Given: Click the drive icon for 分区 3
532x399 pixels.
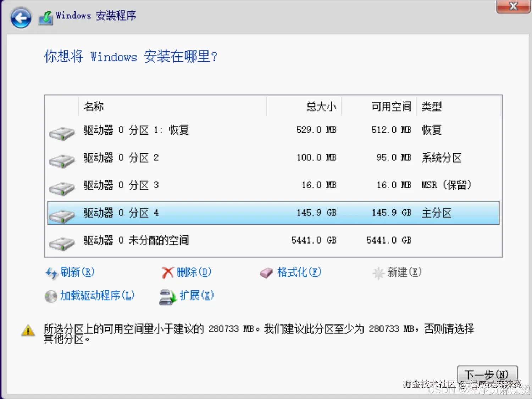Looking at the screenshot, I should coord(62,188).
